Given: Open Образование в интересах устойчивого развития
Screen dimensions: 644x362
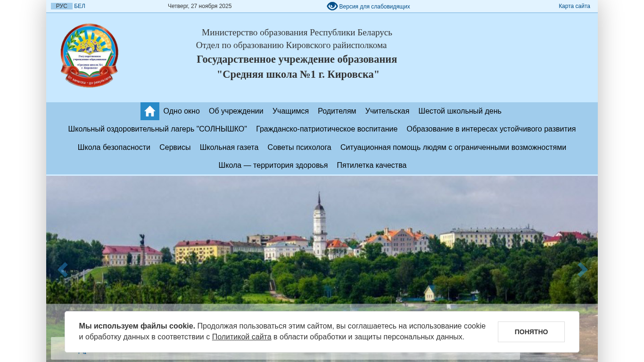Looking at the screenshot, I should 491,129.
